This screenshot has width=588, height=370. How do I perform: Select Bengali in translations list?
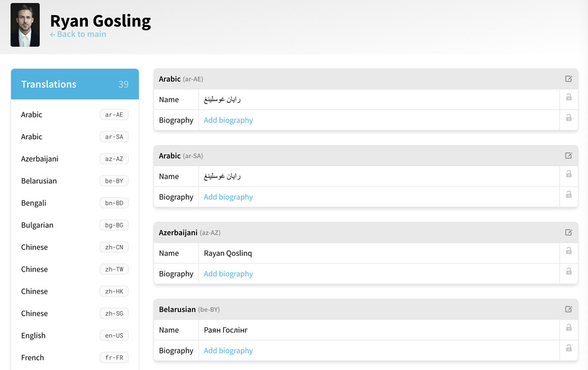point(75,203)
